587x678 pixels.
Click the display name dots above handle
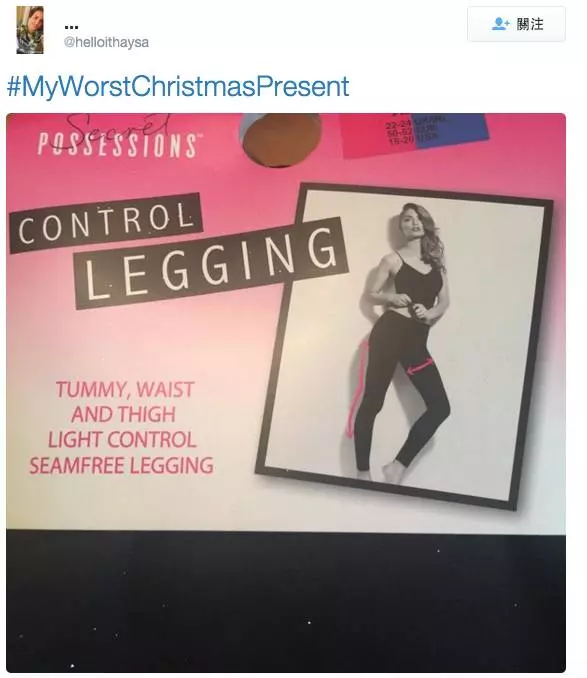coord(71,27)
